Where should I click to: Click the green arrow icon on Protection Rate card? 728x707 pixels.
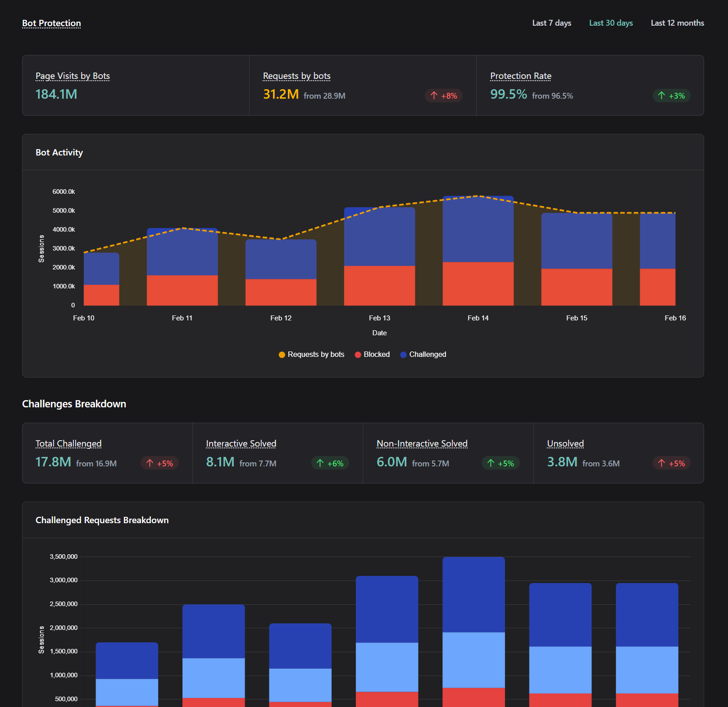[661, 96]
